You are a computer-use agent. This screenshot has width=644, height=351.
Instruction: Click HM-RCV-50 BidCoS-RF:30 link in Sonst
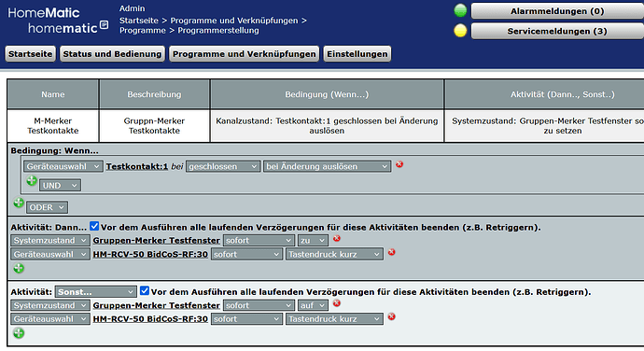coord(150,319)
